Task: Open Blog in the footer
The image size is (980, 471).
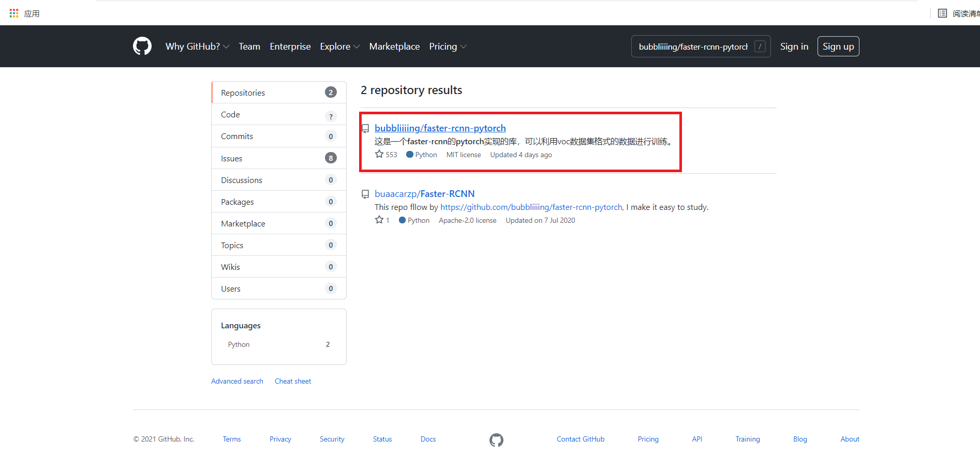Action: (800, 439)
